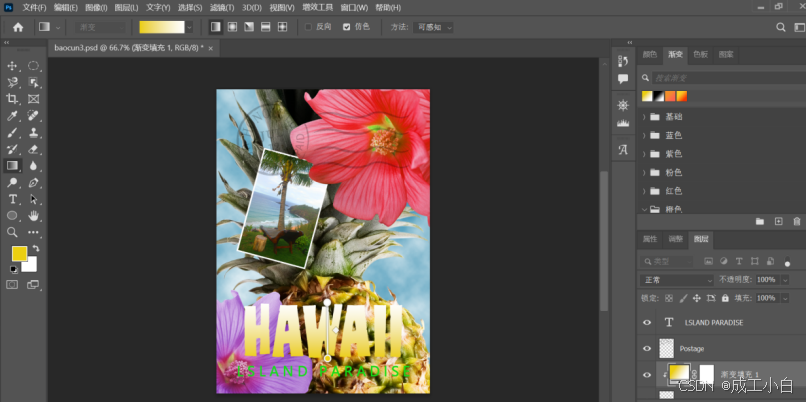Open the search icon at top right
Viewport: 807px width, 402px height.
tap(781, 27)
